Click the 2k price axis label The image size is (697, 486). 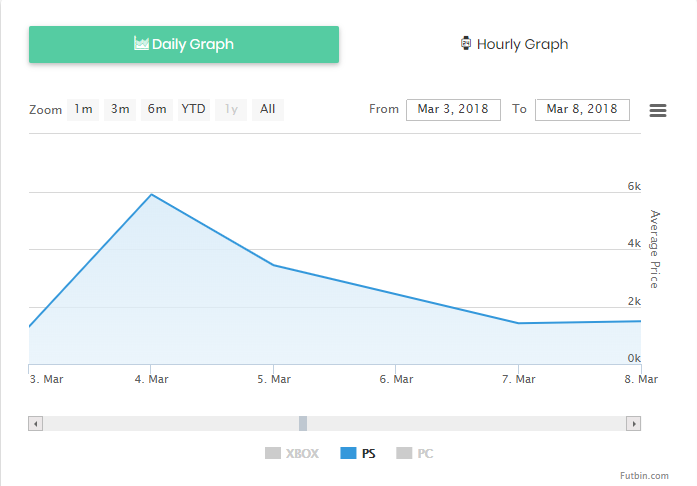(x=634, y=301)
